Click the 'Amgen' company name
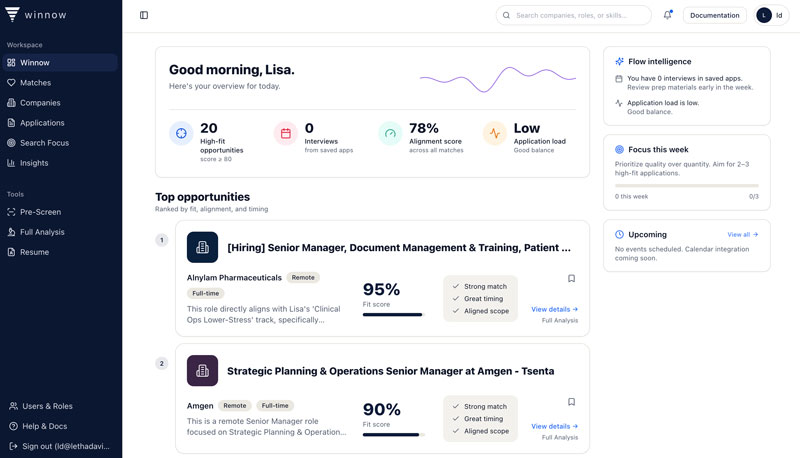This screenshot has height=458, width=800. point(200,406)
